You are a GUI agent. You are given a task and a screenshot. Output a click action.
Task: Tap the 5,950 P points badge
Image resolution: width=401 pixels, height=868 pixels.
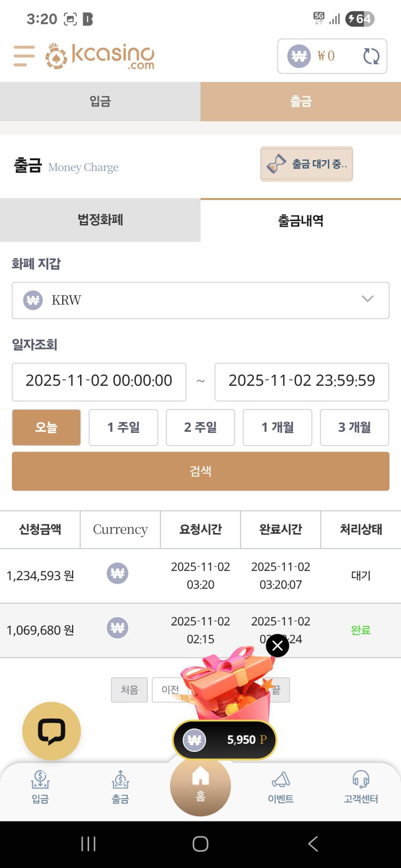(225, 739)
